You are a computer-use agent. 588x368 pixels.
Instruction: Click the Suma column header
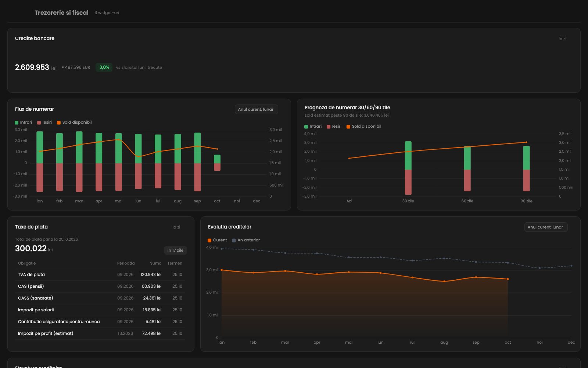click(x=156, y=263)
